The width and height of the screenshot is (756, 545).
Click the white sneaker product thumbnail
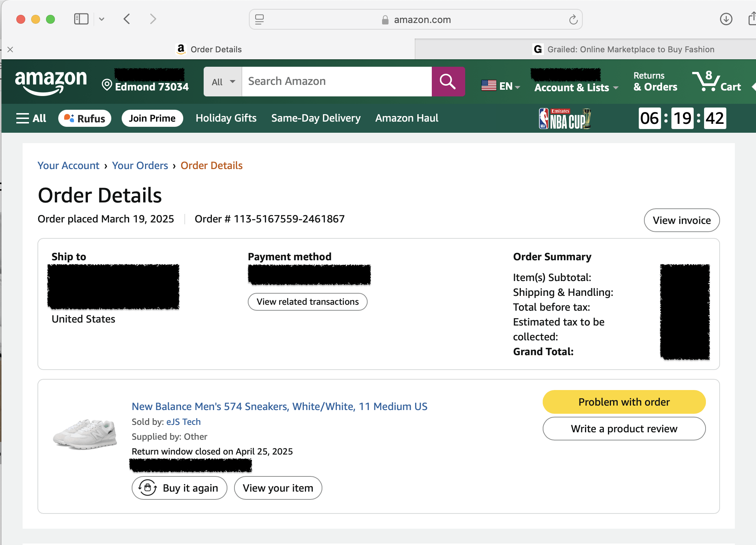coord(85,434)
